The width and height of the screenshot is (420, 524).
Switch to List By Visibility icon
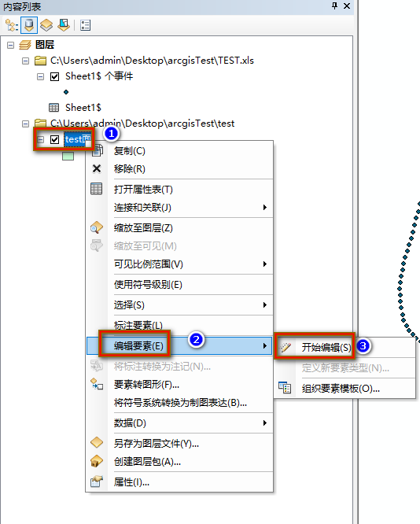click(x=46, y=25)
